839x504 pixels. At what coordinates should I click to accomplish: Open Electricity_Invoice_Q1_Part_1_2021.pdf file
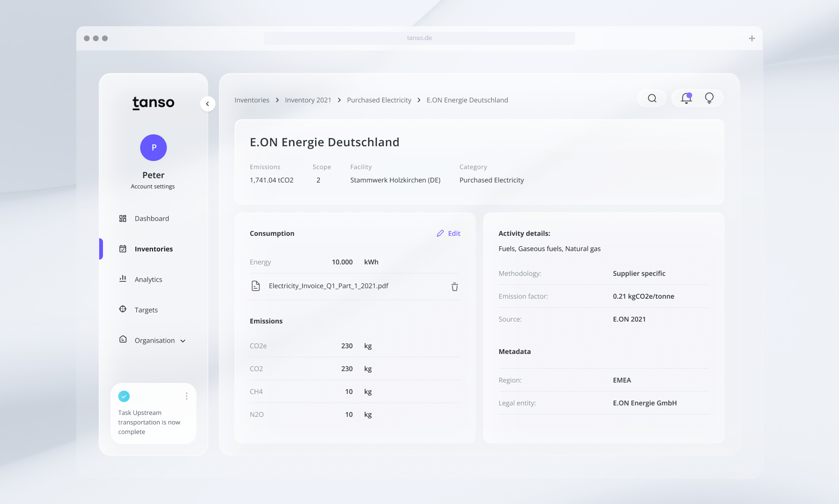coord(328,286)
